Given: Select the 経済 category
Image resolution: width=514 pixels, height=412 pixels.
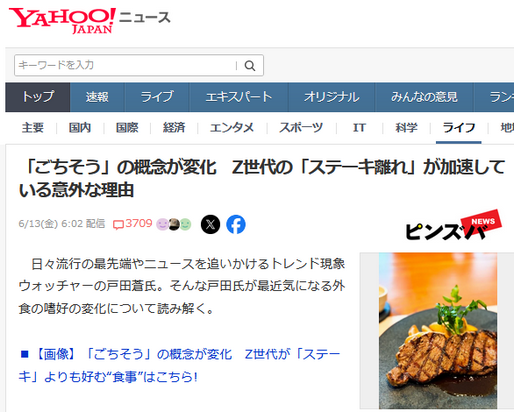Looking at the screenshot, I should pyautogui.click(x=174, y=128).
